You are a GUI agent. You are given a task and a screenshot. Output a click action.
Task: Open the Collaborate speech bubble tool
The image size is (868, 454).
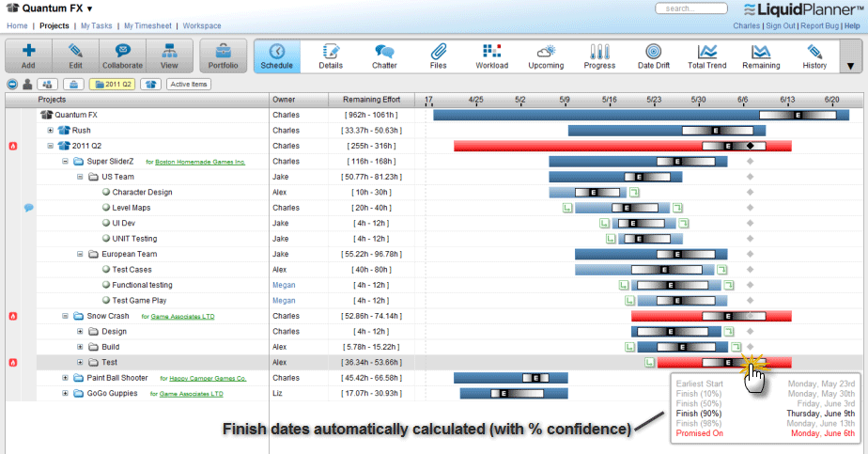[122, 55]
